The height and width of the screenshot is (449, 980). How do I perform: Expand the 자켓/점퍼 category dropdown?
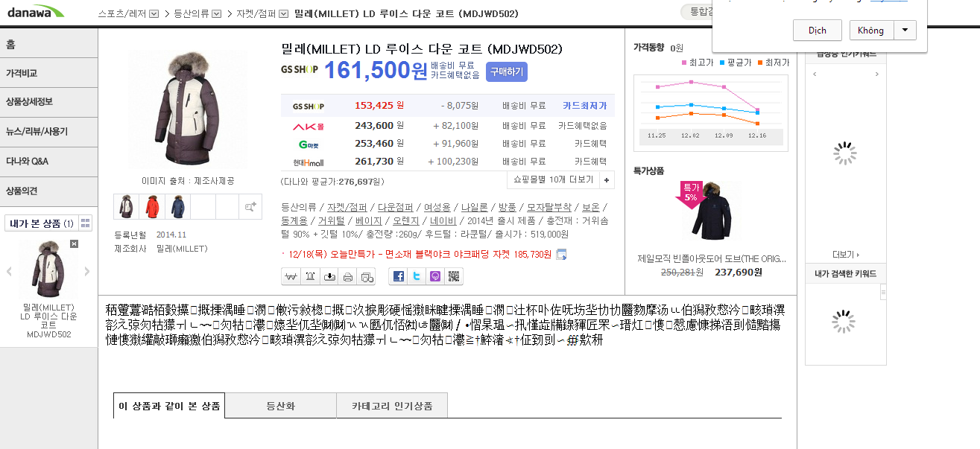click(x=283, y=13)
